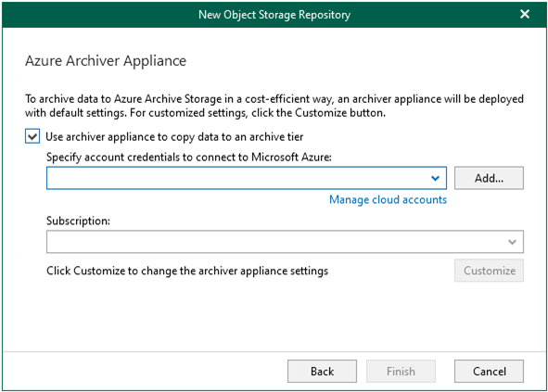Click the 'Use archiver appliance to copy data' label
Viewport: 548px width, 392px height.
[174, 136]
